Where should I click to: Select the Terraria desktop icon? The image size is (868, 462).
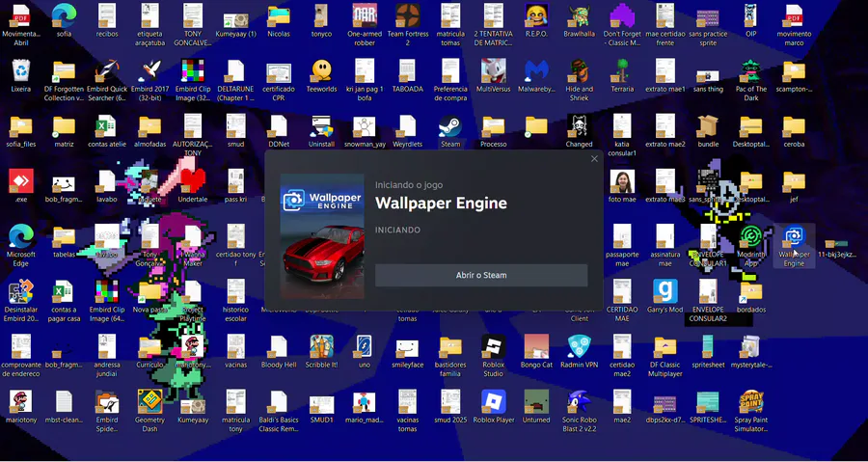pos(622,76)
